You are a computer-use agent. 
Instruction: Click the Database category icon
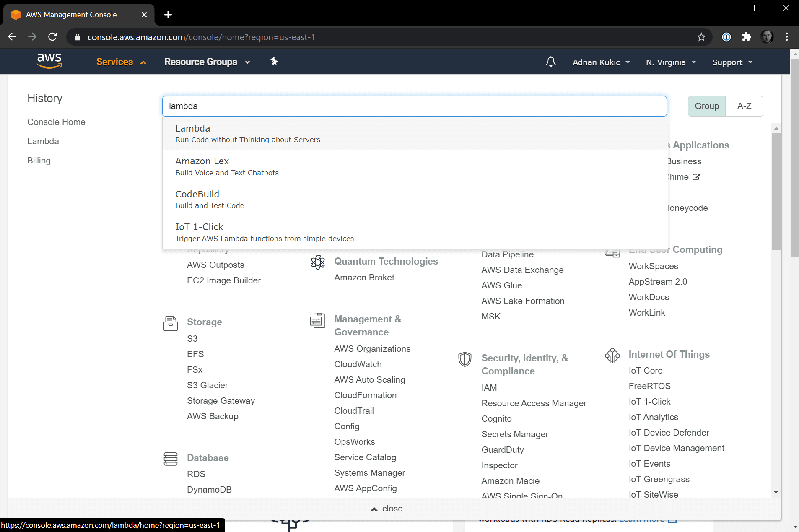coord(170,459)
